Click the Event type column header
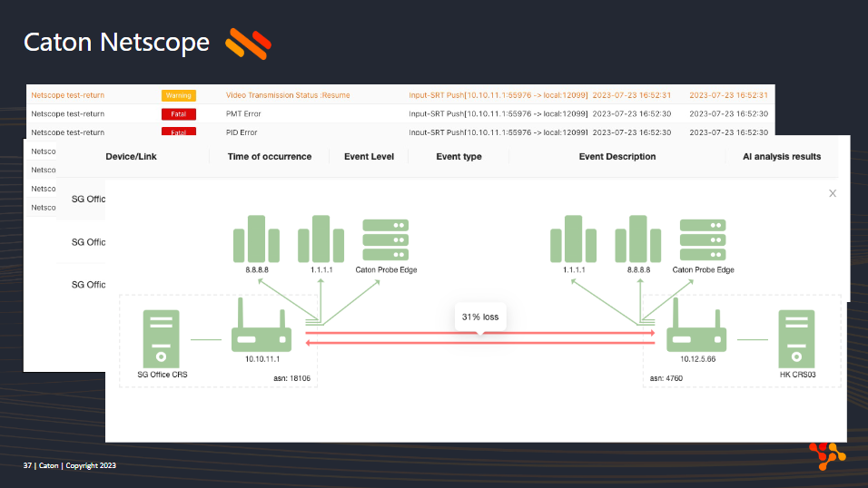 tap(459, 157)
